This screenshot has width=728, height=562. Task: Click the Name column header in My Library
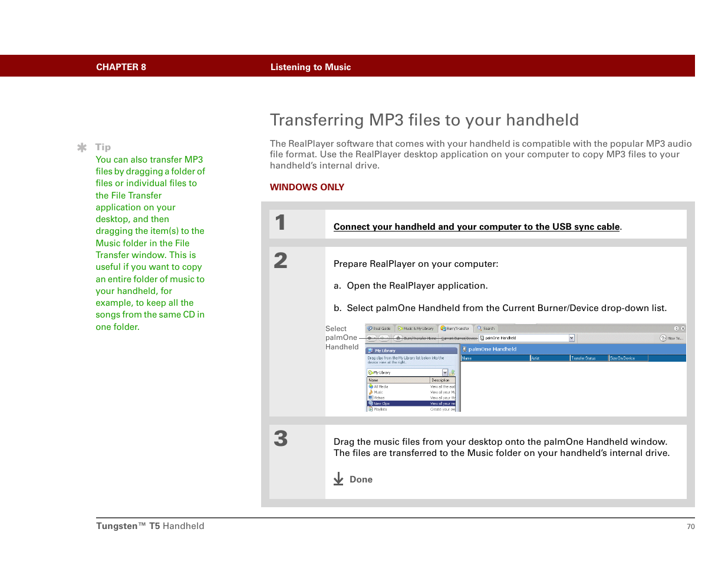click(x=398, y=380)
